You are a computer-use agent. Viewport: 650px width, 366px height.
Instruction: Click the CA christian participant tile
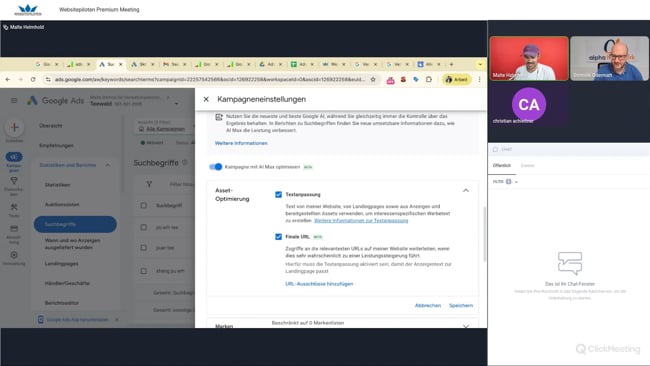(529, 105)
